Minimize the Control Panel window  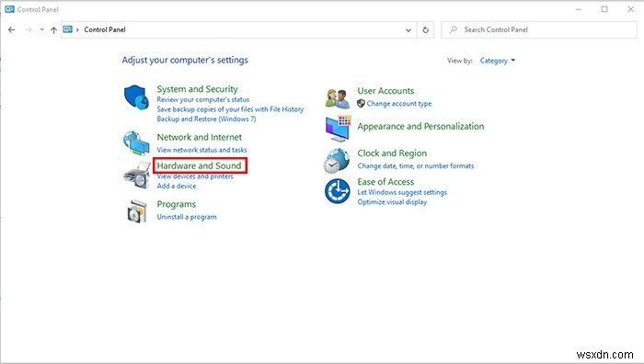coord(579,9)
